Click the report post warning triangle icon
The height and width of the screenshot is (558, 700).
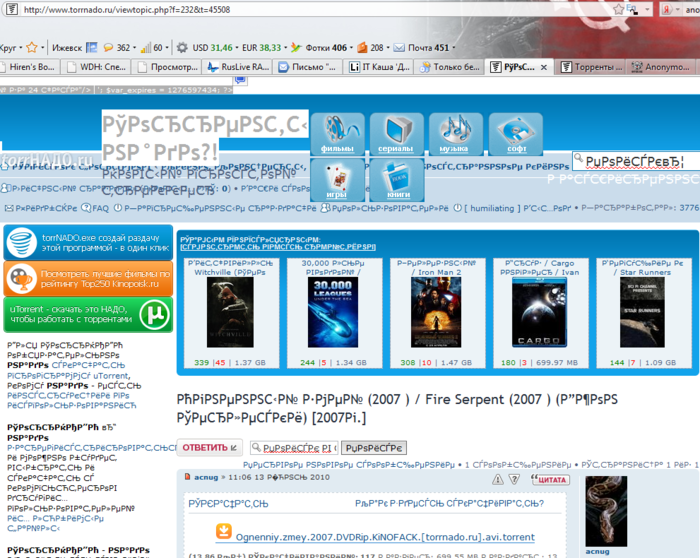[497, 479]
